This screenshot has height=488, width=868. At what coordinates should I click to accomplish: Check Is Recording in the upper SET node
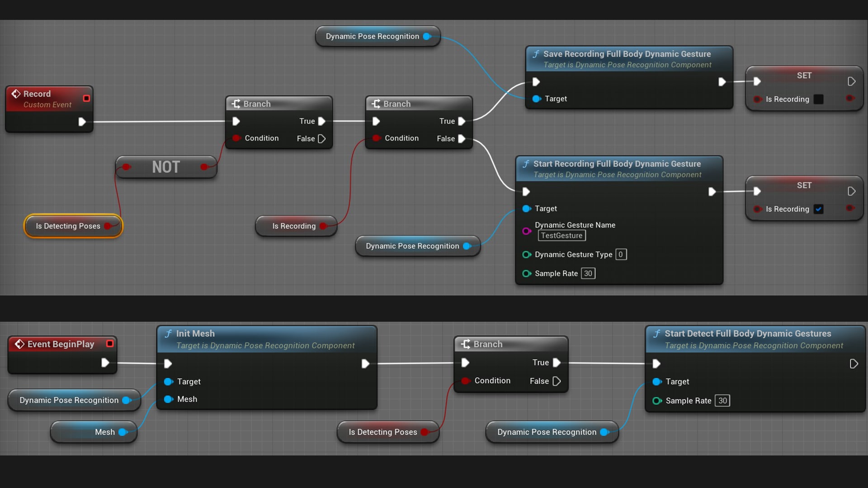coord(818,99)
